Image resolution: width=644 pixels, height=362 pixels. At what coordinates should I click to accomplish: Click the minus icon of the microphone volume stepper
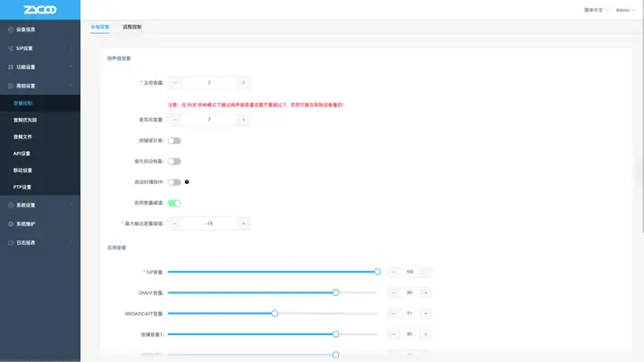click(x=174, y=120)
